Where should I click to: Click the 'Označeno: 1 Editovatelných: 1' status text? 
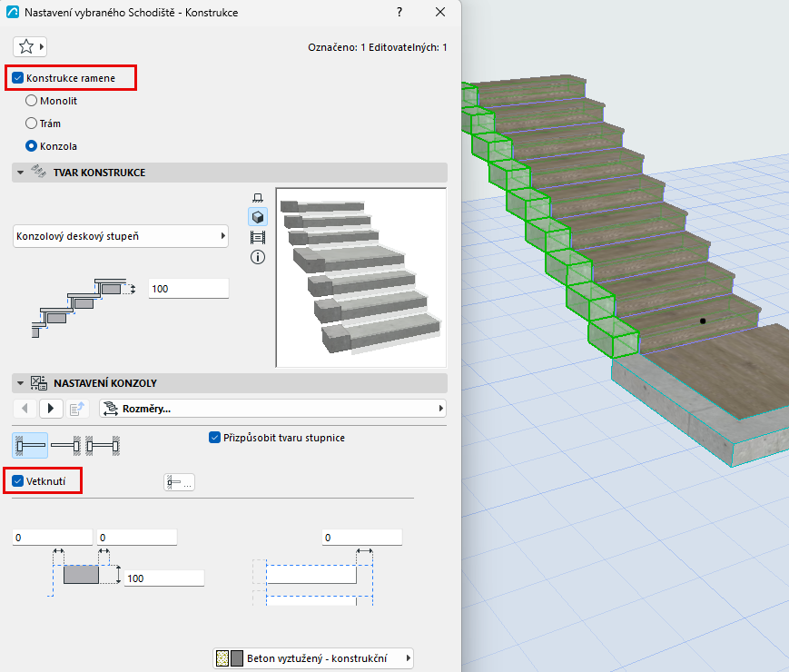click(378, 47)
